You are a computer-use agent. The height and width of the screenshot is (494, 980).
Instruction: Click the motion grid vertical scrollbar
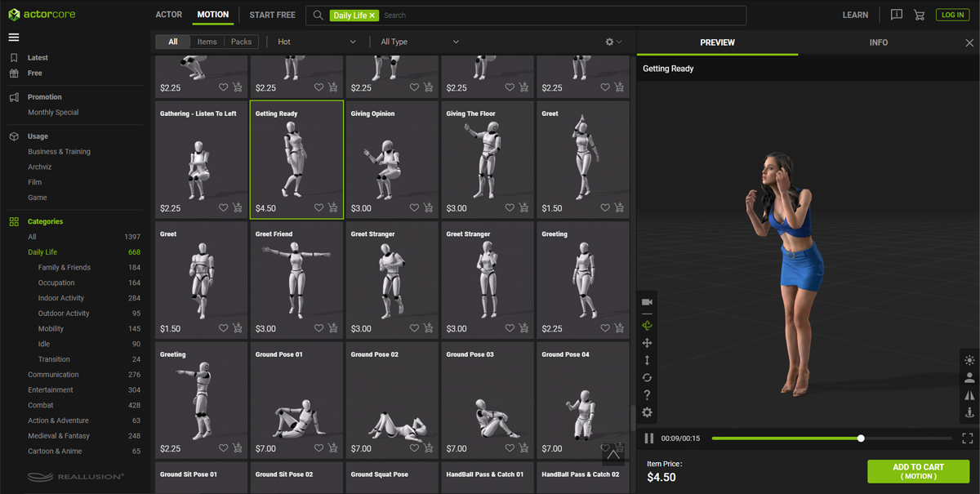632,417
